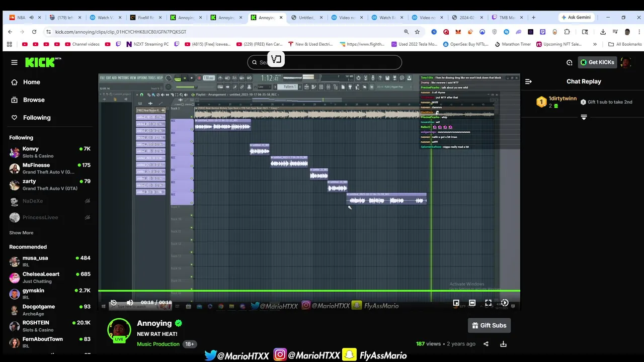Open offline channel NaDeXe
Viewport: 644px width, 362px height.
[x=50, y=201]
